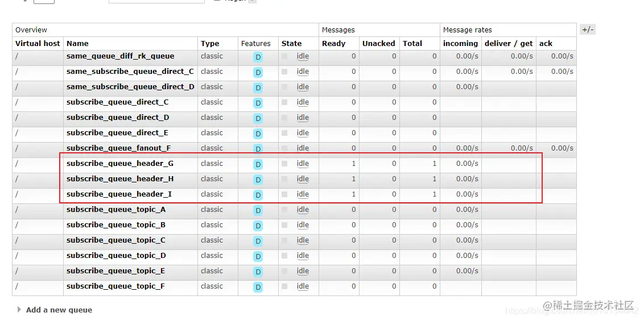Click the D durable badge for subscribe_queue_header_I
Image resolution: width=644 pixels, height=321 pixels.
pos(258,195)
